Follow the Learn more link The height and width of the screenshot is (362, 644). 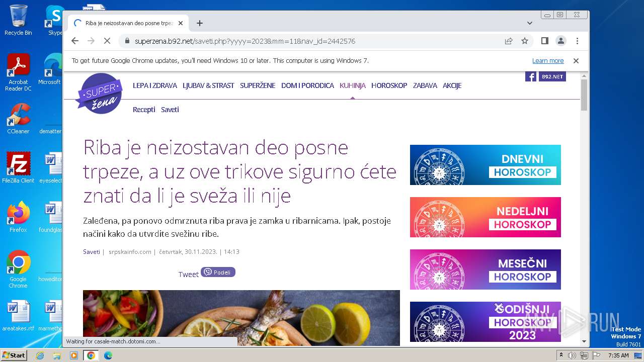pos(548,60)
